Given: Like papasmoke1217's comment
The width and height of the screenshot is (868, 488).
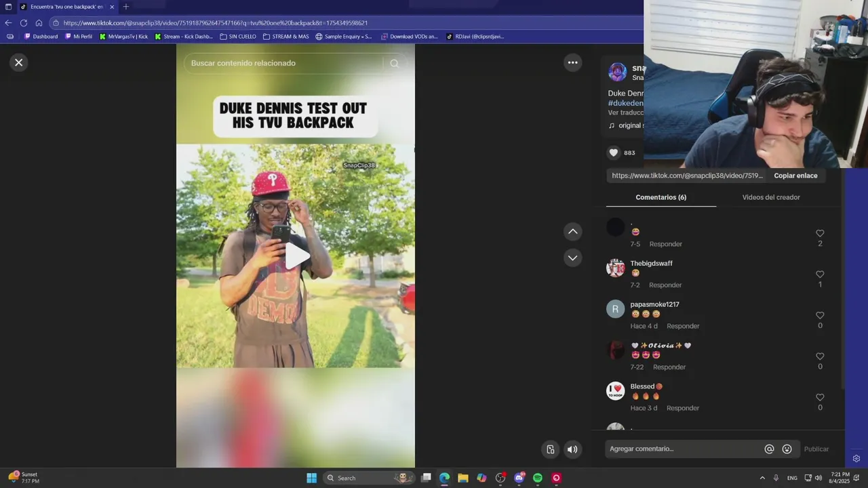Looking at the screenshot, I should click(x=820, y=315).
